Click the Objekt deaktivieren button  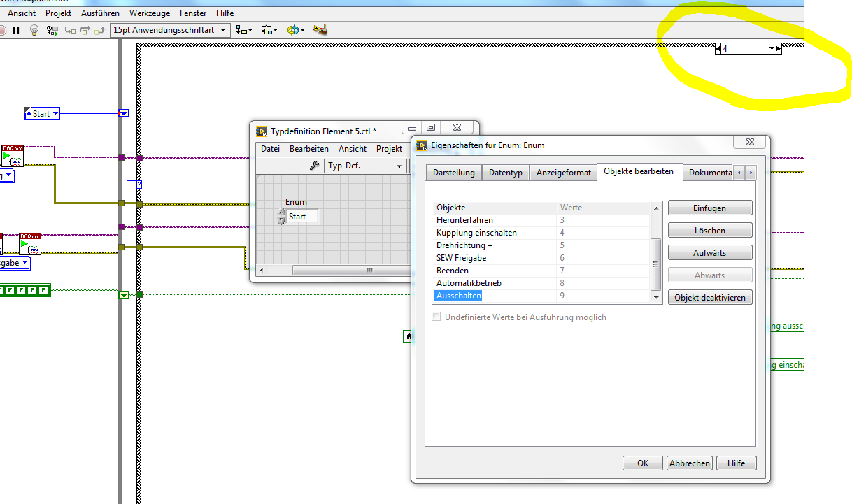[710, 298]
